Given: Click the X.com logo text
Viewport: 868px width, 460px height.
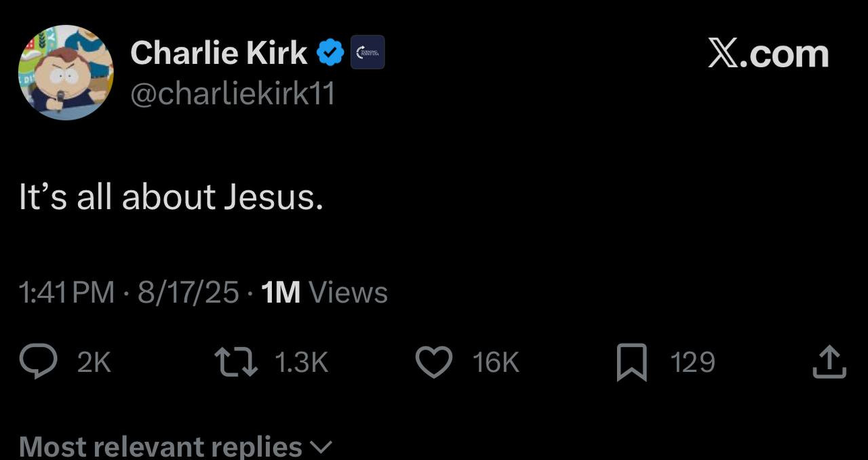Looking at the screenshot, I should click(x=768, y=54).
